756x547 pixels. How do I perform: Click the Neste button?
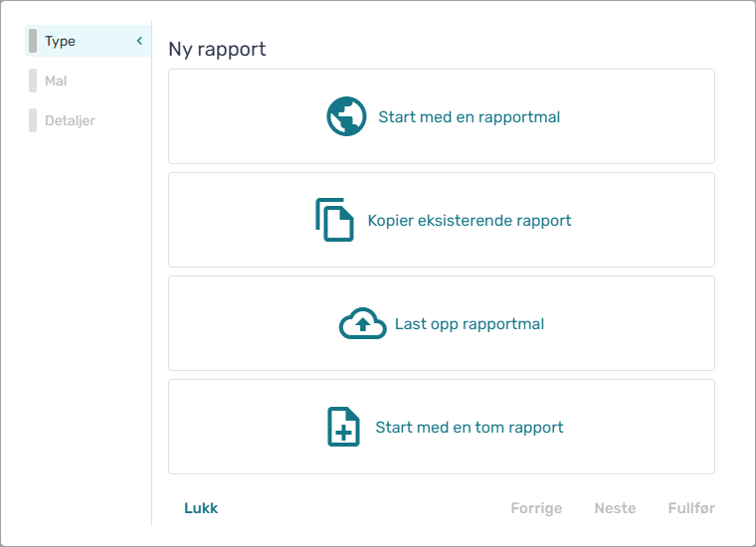(615, 508)
